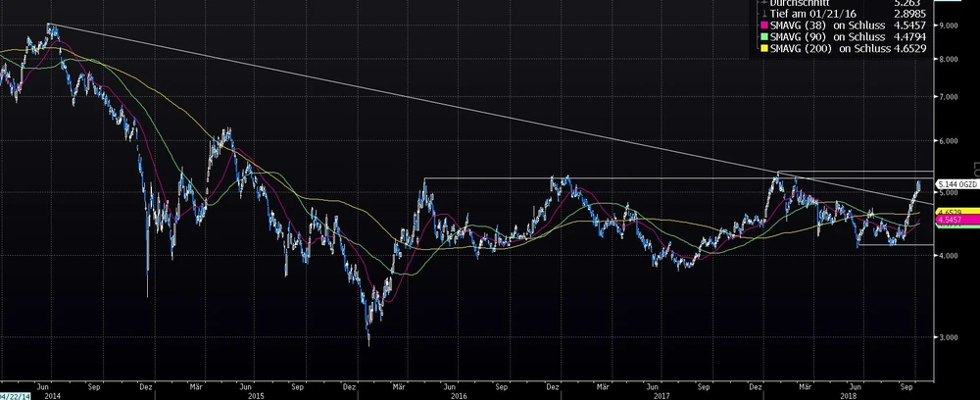Edit the 04/22/14 start date field
The image size is (980, 400).
14,394
